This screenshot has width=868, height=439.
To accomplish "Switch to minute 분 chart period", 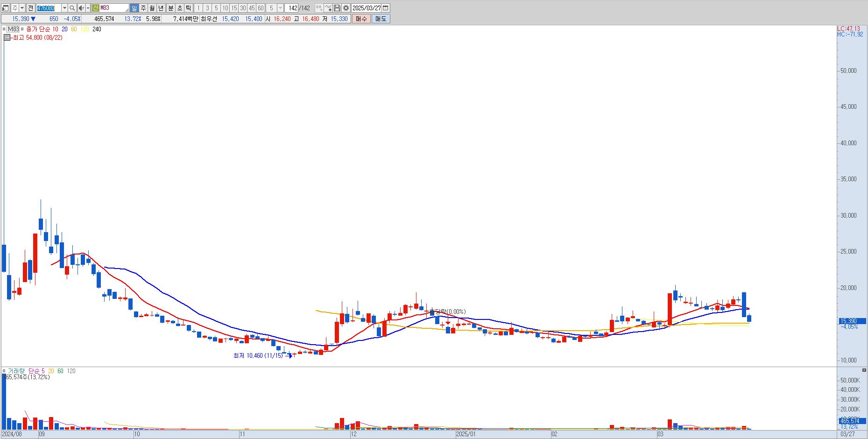I will [171, 8].
